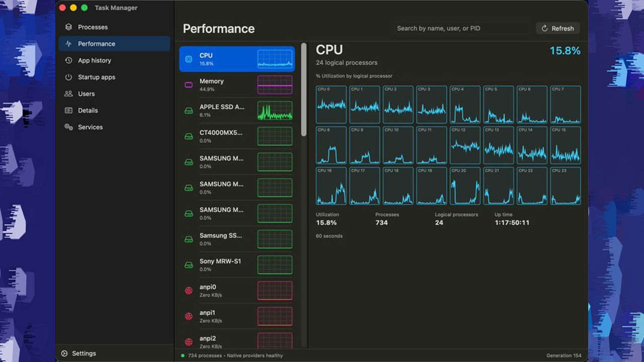Image resolution: width=644 pixels, height=362 pixels.
Task: Open the Startup apps section
Action: [x=115, y=77]
